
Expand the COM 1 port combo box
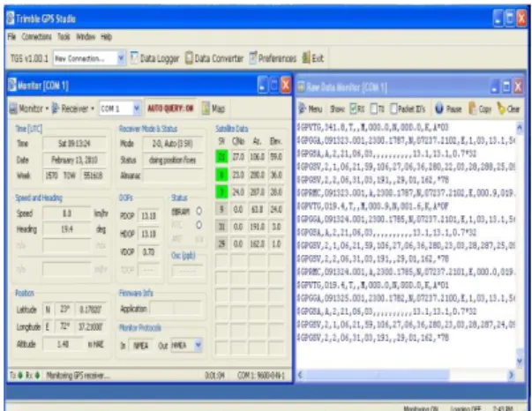pos(137,108)
